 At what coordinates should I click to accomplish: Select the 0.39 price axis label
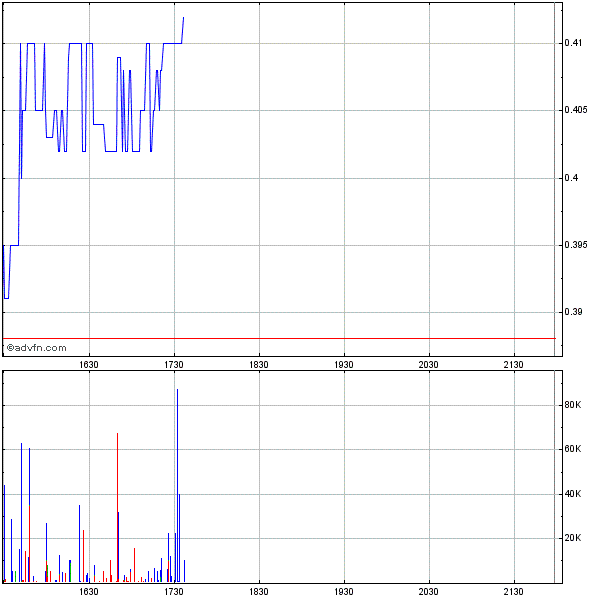coord(573,312)
